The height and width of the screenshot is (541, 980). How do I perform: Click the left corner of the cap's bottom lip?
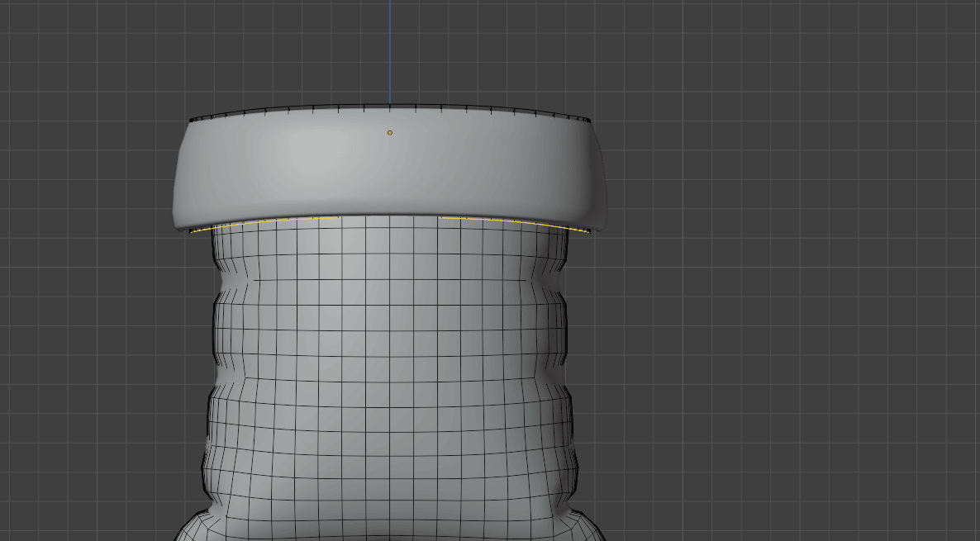[179, 227]
